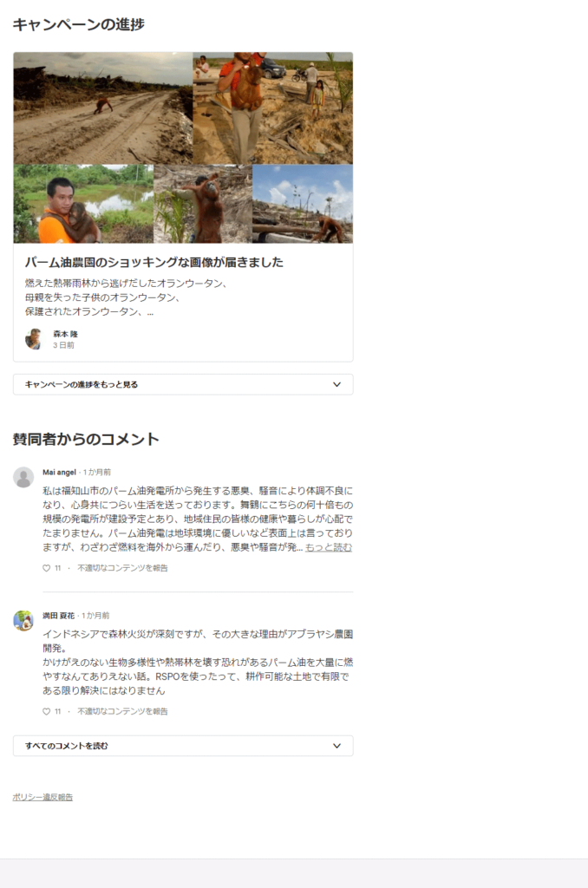
Task: Click the heart icon under 満田 夏花's comment
Action: [47, 711]
